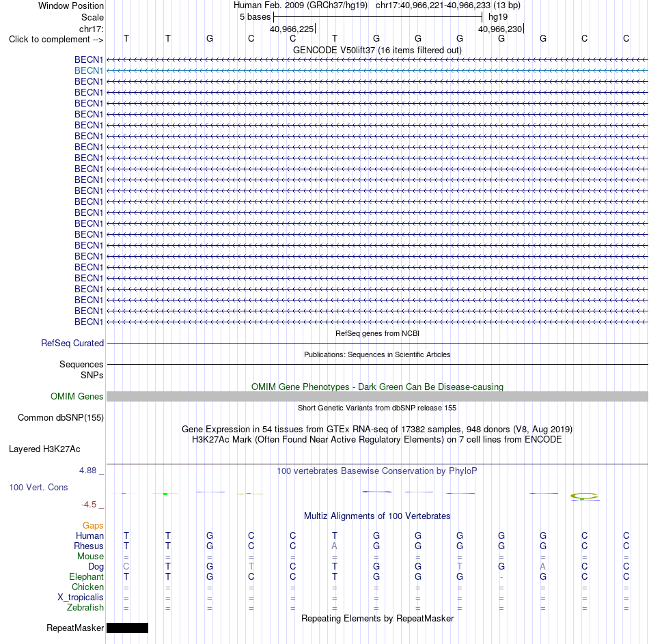Click the dash gap in Elephant row
The image size is (649, 644).
[x=501, y=577]
